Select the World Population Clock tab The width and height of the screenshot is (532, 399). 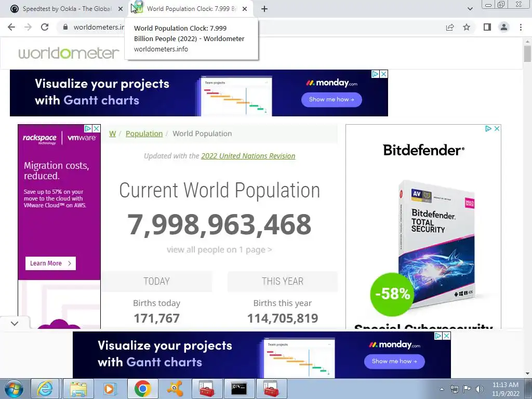[192, 9]
